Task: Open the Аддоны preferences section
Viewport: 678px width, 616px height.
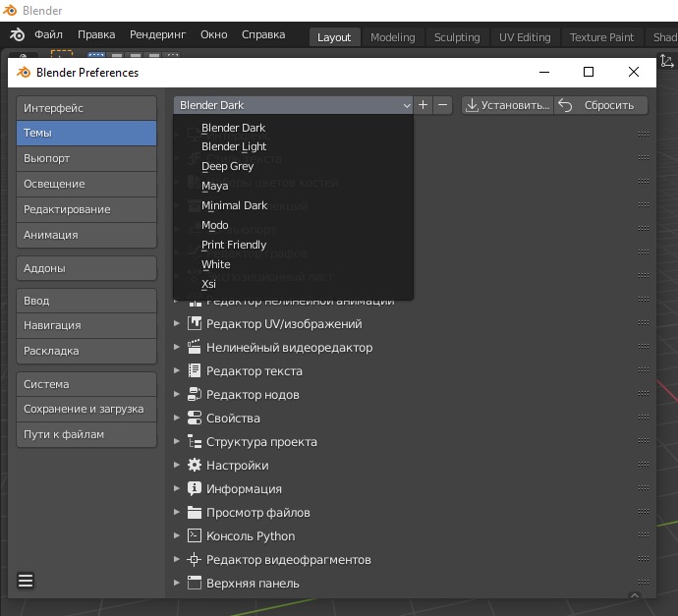Action: [x=86, y=268]
